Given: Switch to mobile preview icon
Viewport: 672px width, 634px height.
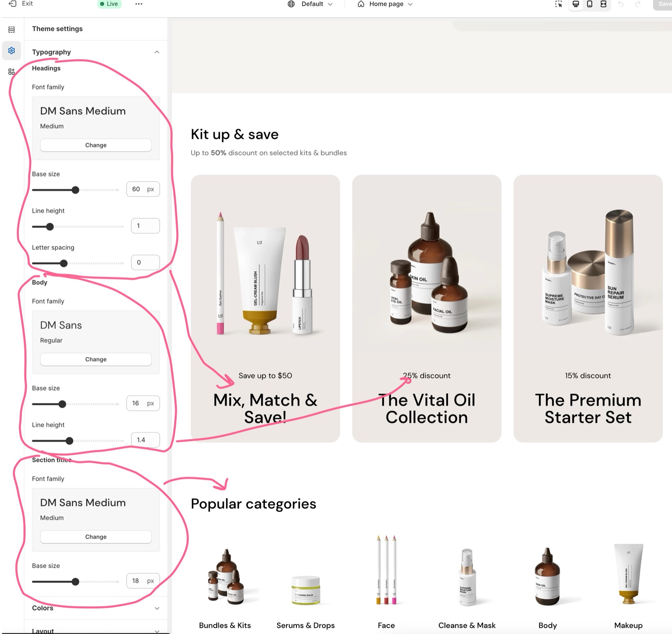Looking at the screenshot, I should click(590, 4).
